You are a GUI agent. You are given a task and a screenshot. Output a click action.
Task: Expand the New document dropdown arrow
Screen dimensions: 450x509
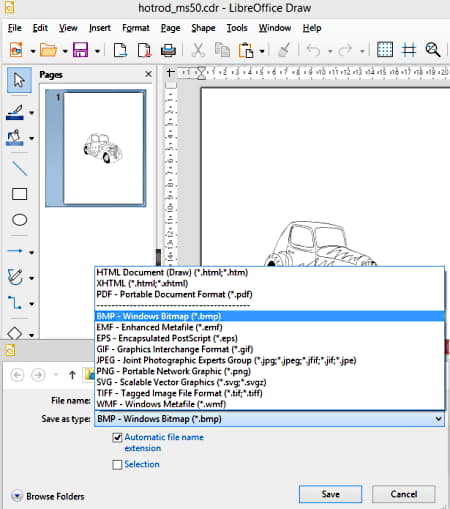coord(32,51)
